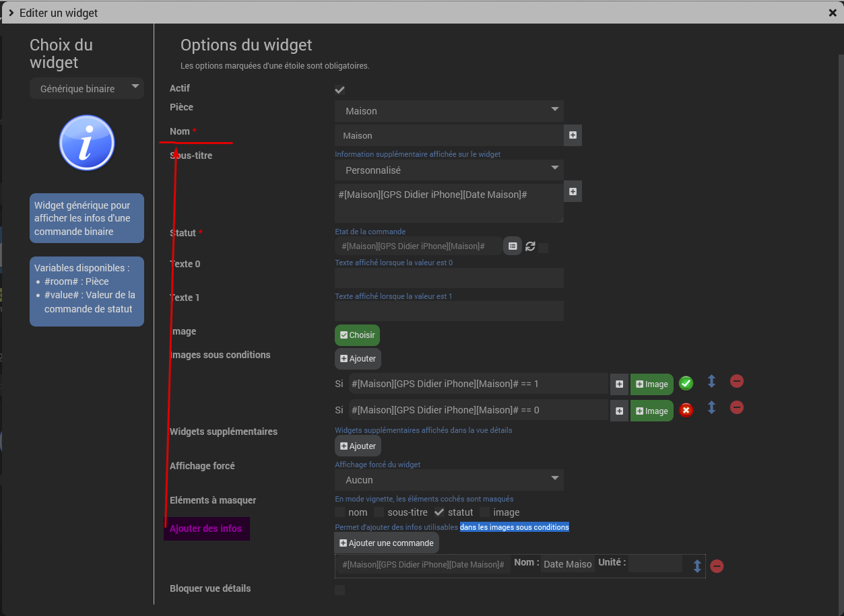
Task: Click into the Texte 0 input field
Action: (x=449, y=278)
